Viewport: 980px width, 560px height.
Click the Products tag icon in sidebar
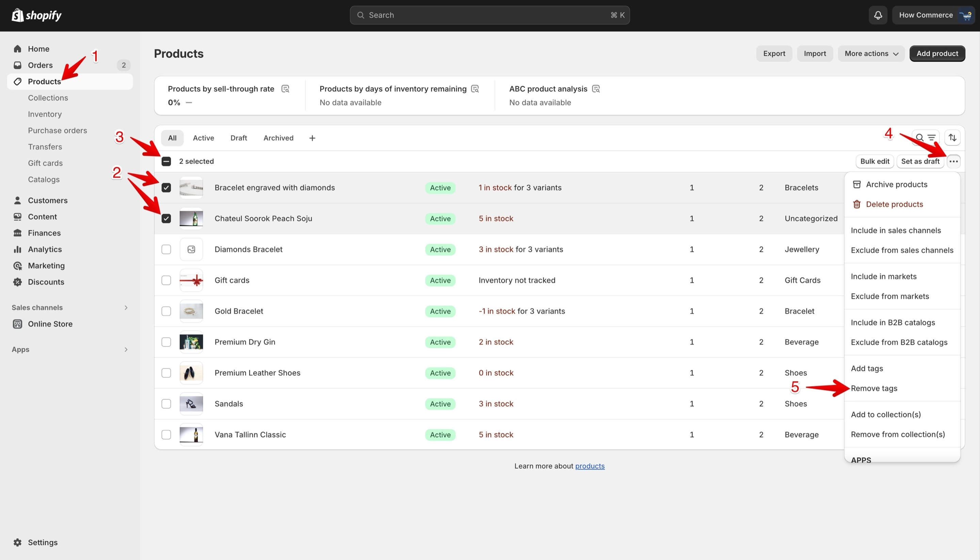pos(17,82)
